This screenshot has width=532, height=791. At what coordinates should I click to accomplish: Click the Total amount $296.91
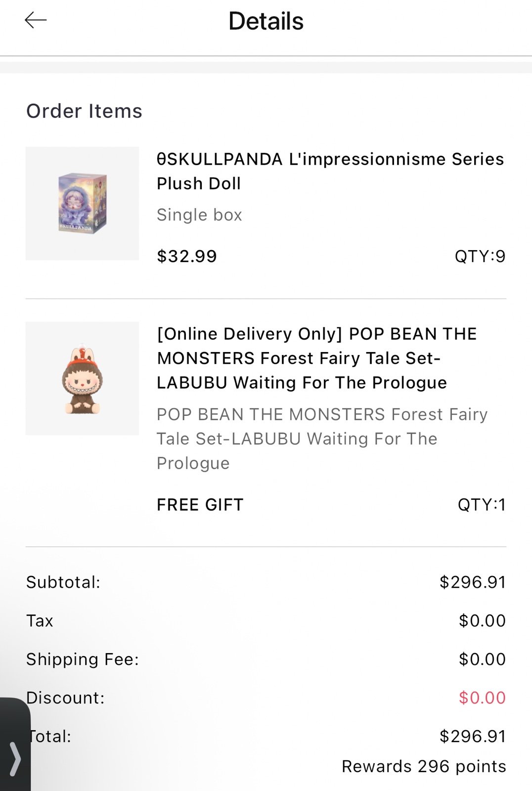tap(472, 737)
